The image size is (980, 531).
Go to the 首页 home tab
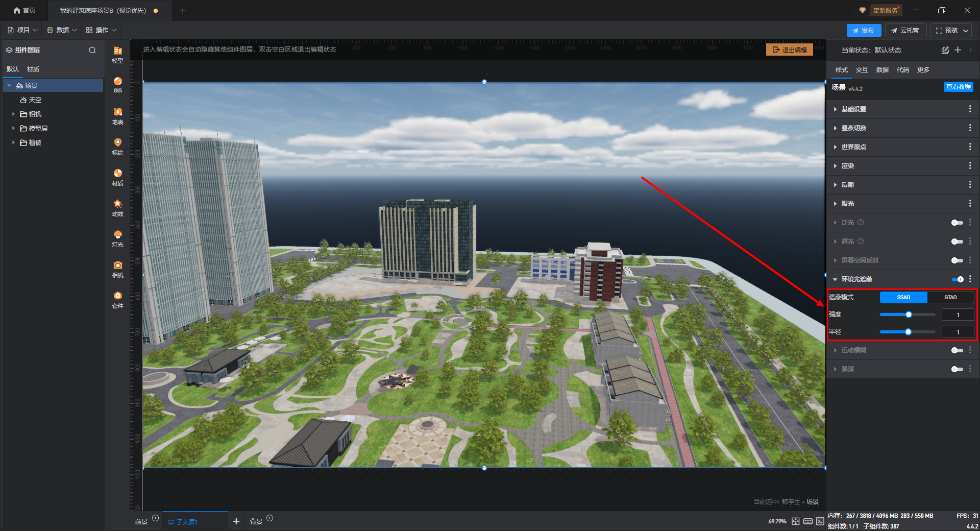[x=24, y=10]
